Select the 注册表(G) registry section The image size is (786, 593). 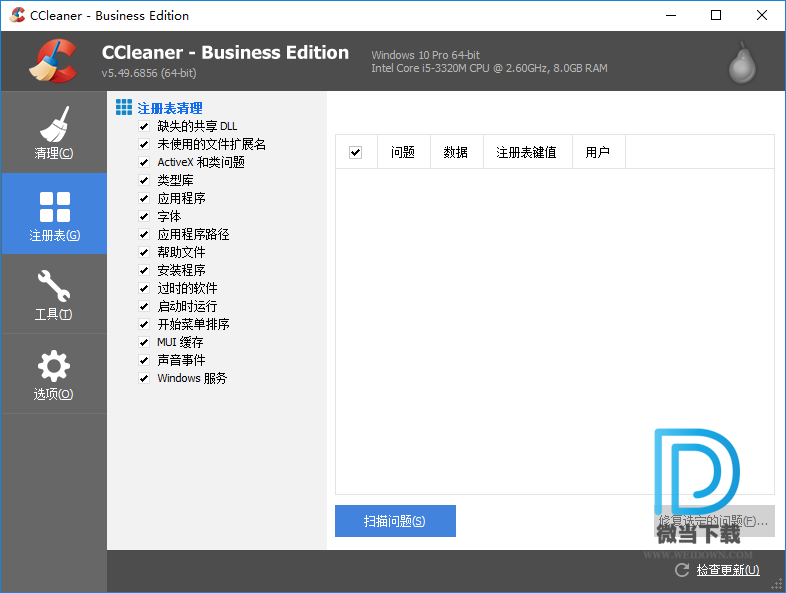click(54, 214)
